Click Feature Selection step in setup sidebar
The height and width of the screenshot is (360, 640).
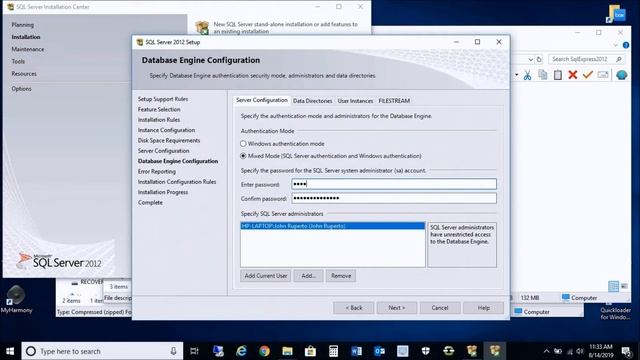pos(159,109)
